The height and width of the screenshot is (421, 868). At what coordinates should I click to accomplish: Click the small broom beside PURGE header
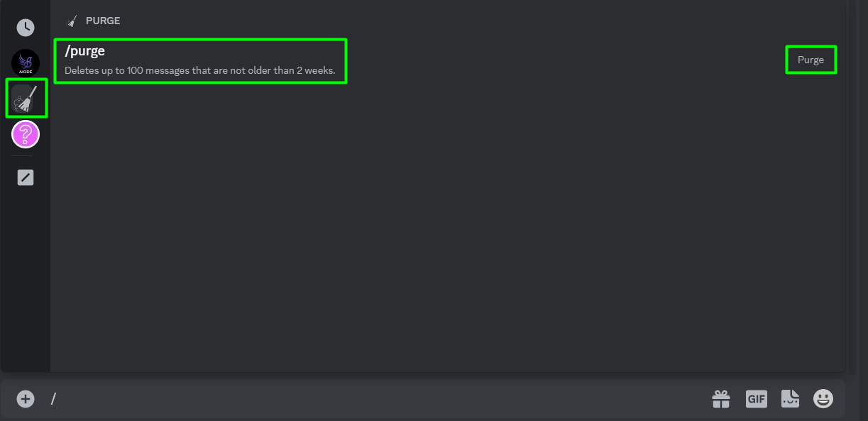(72, 21)
